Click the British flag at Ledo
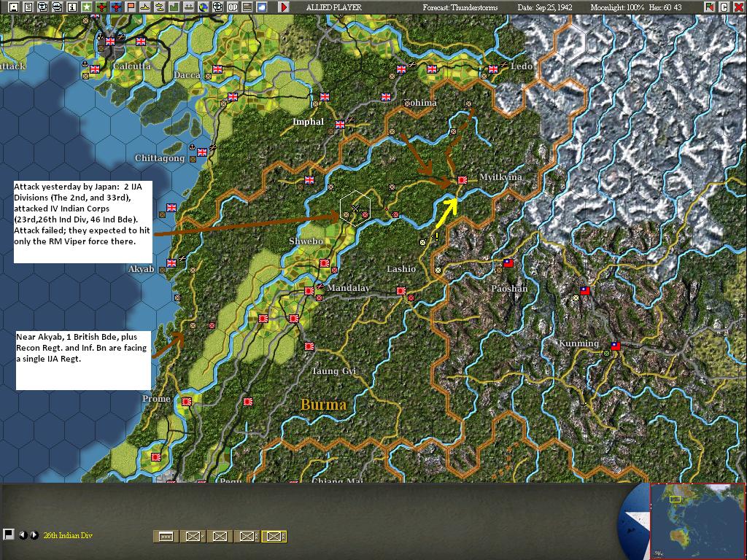The image size is (747, 560). click(x=493, y=69)
